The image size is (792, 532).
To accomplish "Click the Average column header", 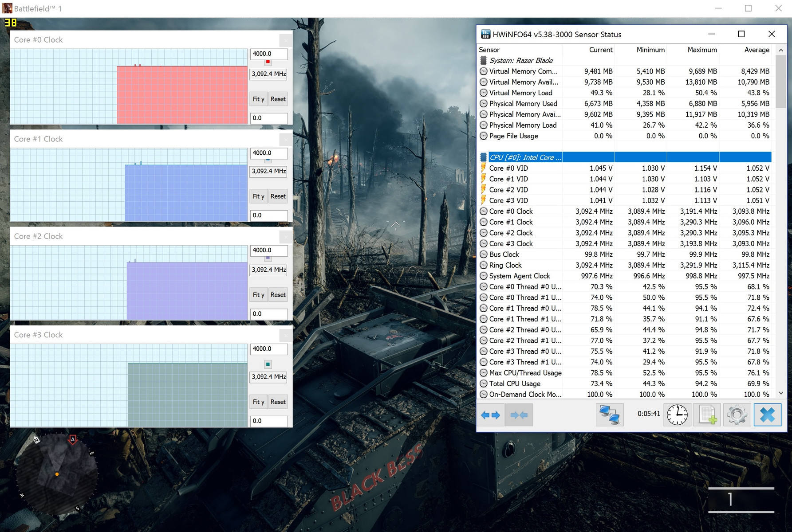I will [745, 50].
